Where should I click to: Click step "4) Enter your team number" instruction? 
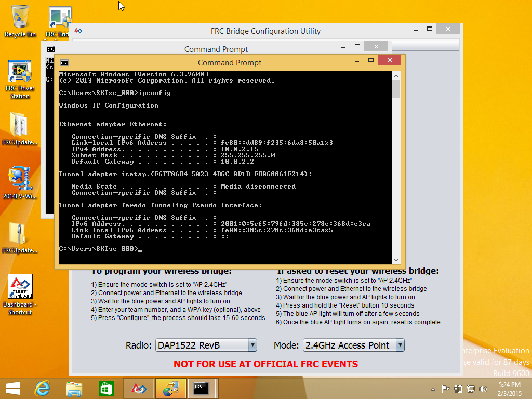tap(176, 310)
